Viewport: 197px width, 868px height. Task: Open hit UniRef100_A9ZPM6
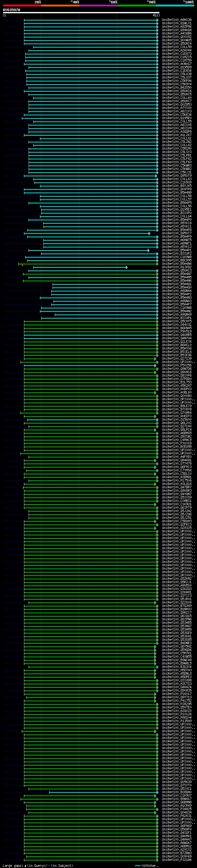pos(176,26)
